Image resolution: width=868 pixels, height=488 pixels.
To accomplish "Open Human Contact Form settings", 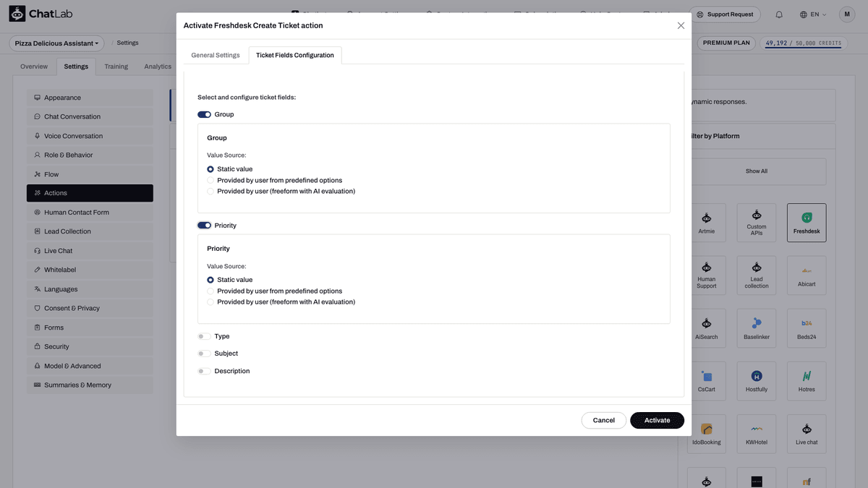I will [90, 213].
